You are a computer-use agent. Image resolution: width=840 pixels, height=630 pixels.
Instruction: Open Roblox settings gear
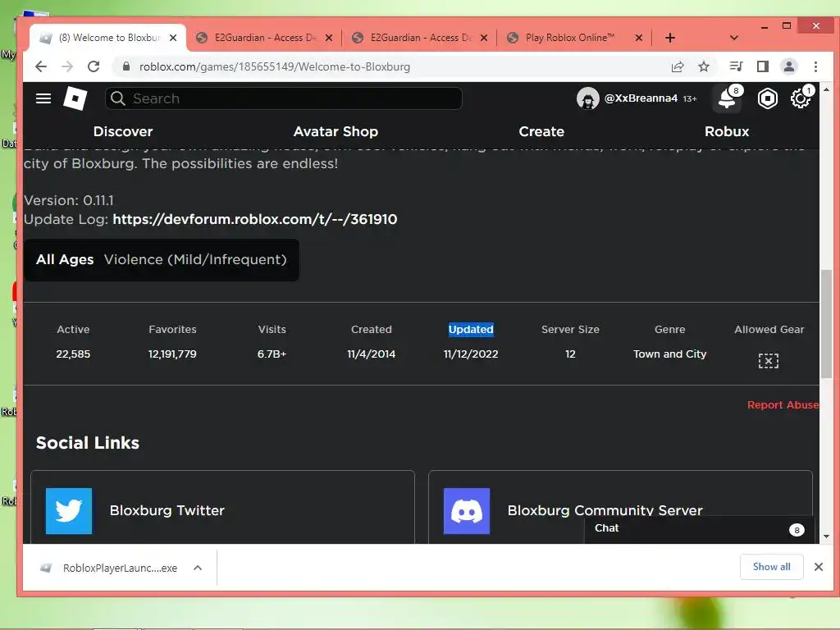click(x=801, y=98)
